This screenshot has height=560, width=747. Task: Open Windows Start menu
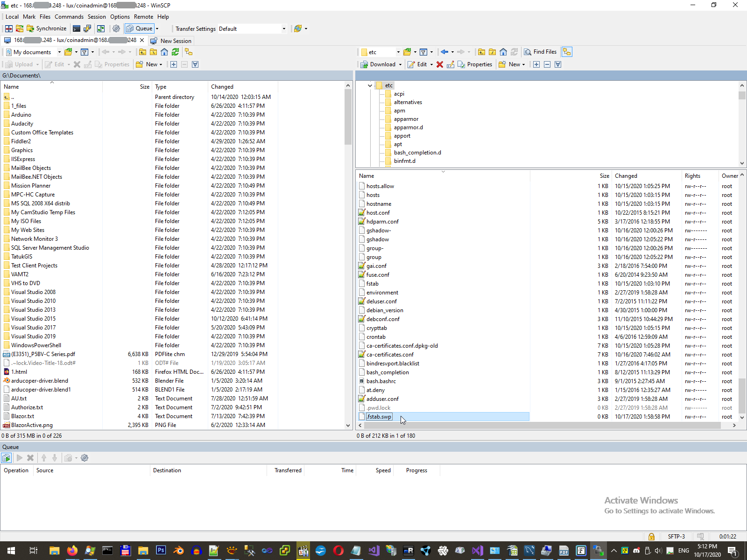point(11,551)
